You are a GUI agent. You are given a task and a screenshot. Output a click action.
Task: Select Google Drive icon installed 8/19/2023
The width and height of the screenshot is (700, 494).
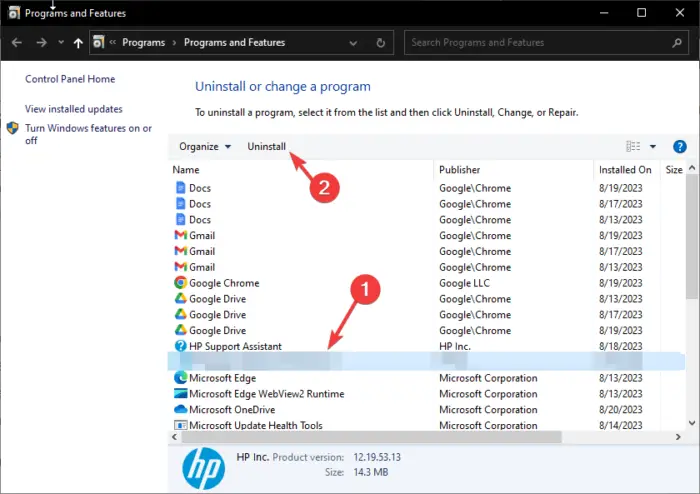pos(180,330)
